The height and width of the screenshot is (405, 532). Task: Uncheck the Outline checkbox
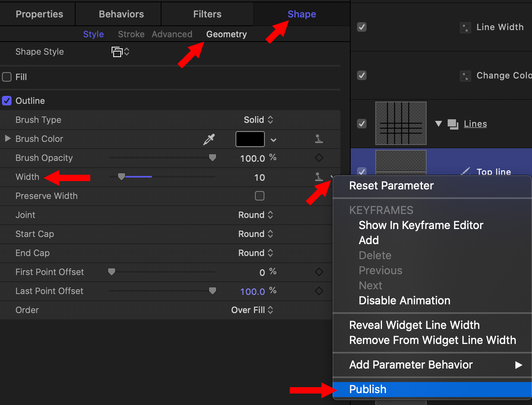[x=7, y=101]
